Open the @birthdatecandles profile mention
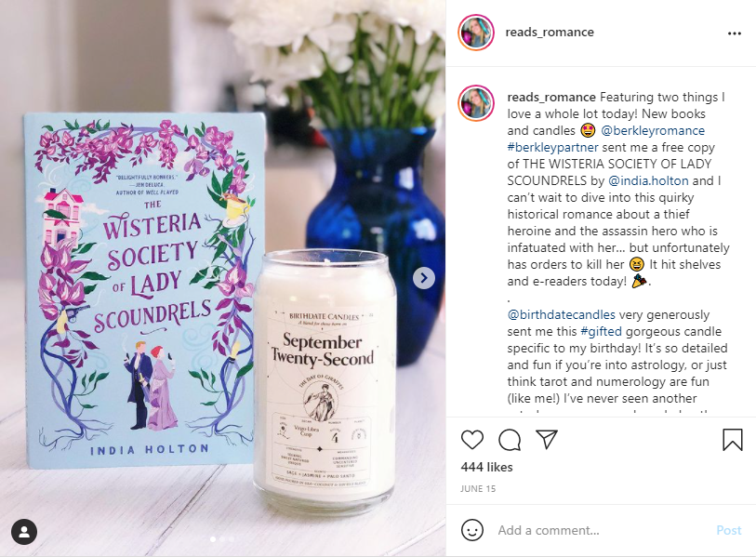 [x=562, y=315]
